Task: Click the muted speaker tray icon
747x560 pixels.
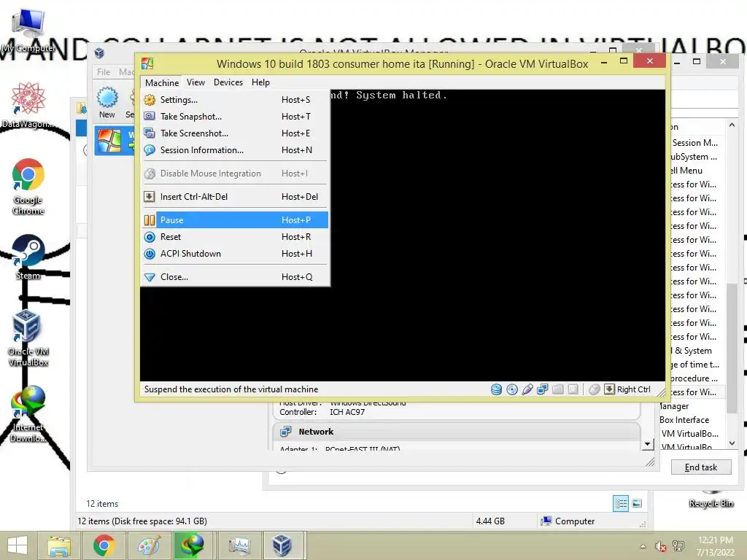Action: [660, 547]
